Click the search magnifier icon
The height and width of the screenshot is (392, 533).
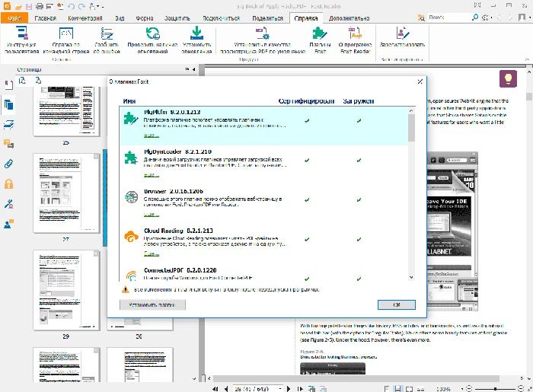click(x=475, y=18)
